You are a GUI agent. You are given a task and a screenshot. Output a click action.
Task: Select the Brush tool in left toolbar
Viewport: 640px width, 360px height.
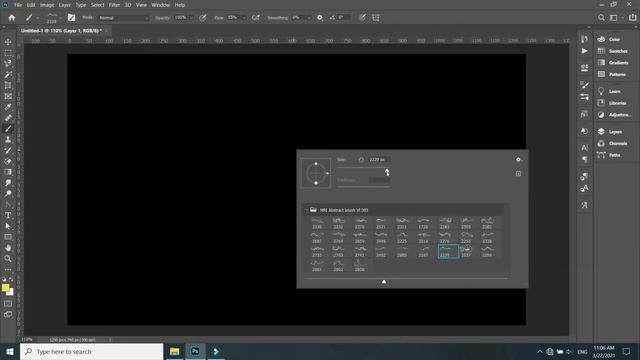pyautogui.click(x=8, y=129)
